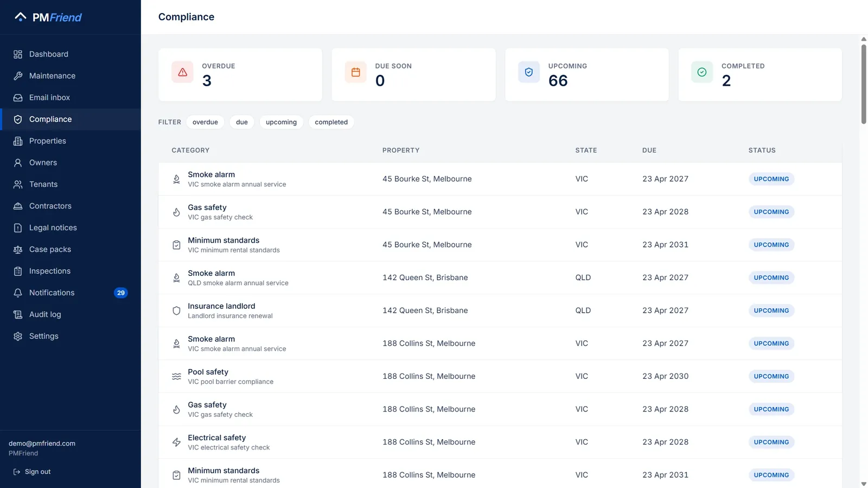Go to the Properties page

pyautogui.click(x=71, y=141)
